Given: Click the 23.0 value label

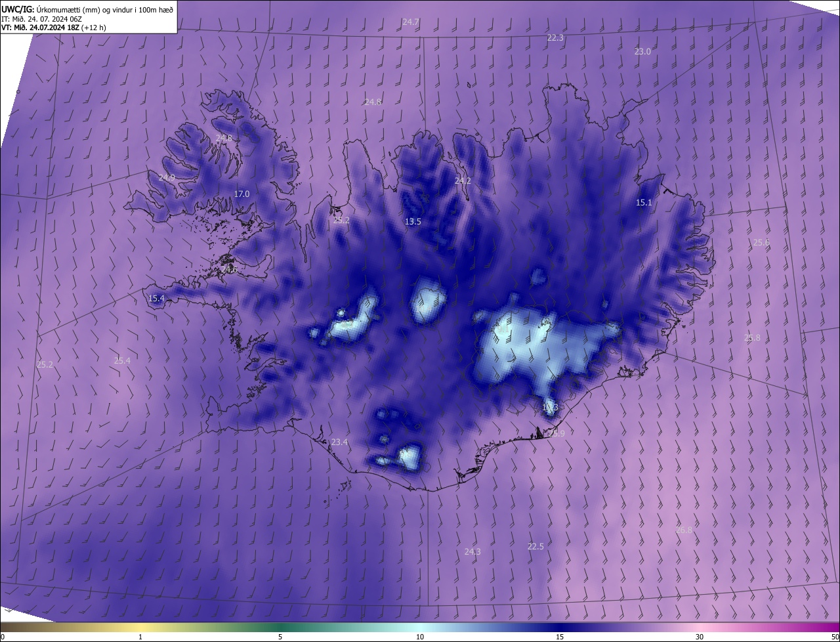Looking at the screenshot, I should point(642,52).
